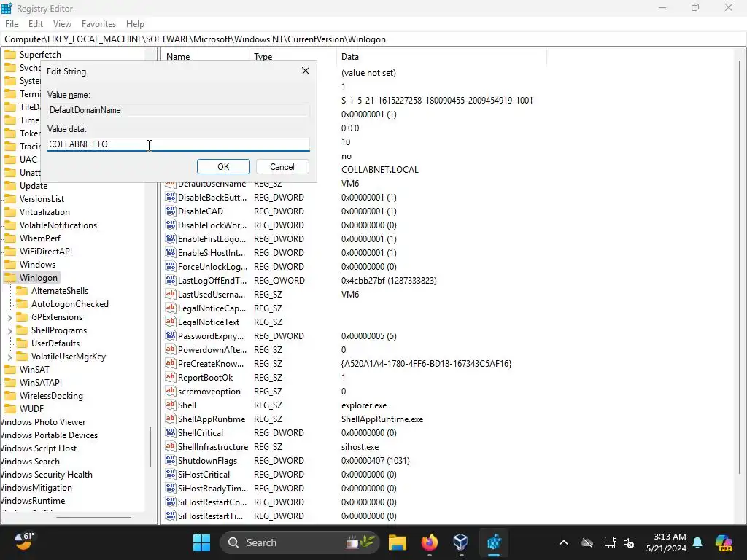Confirm Edit String with OK
This screenshot has height=560, width=747.
pyautogui.click(x=223, y=167)
